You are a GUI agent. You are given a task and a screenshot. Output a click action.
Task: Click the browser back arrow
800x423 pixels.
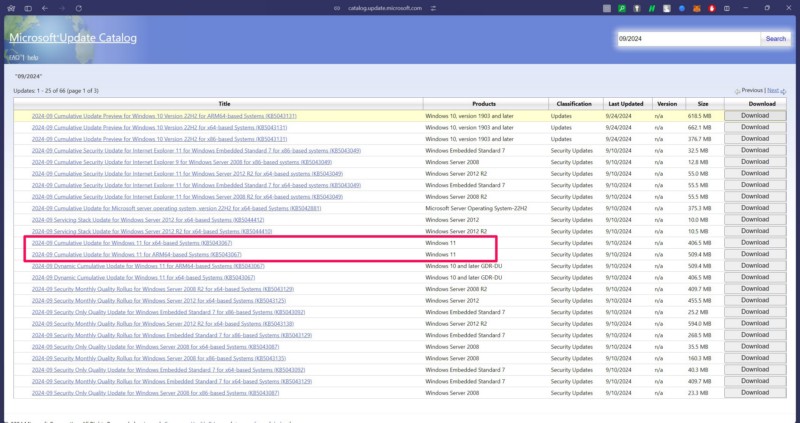point(44,9)
